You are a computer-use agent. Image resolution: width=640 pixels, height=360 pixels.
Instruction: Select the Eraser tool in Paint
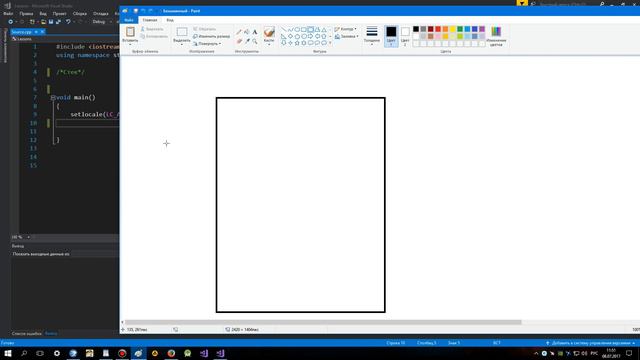click(239, 41)
